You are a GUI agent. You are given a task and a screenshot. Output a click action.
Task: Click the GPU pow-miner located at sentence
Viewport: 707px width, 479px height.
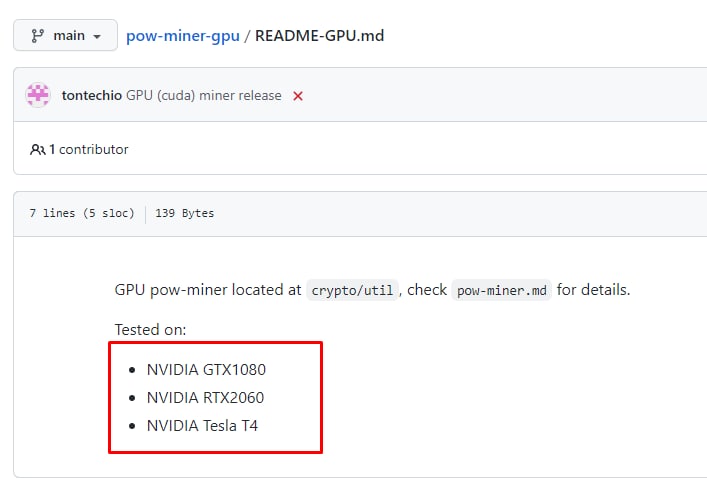tap(372, 290)
